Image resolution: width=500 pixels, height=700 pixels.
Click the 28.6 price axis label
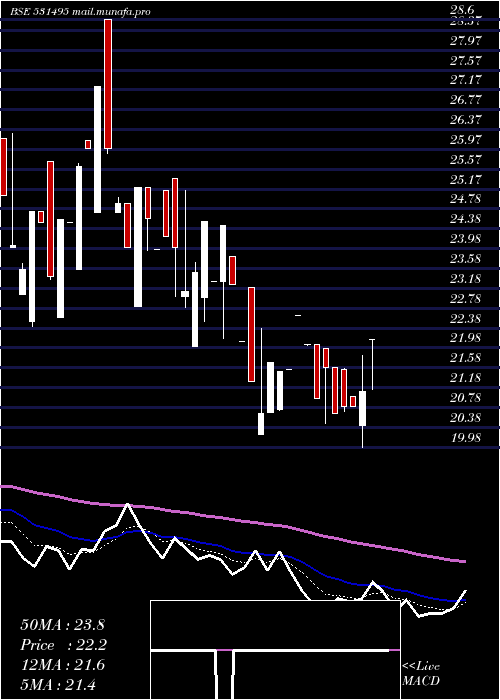click(x=462, y=9)
